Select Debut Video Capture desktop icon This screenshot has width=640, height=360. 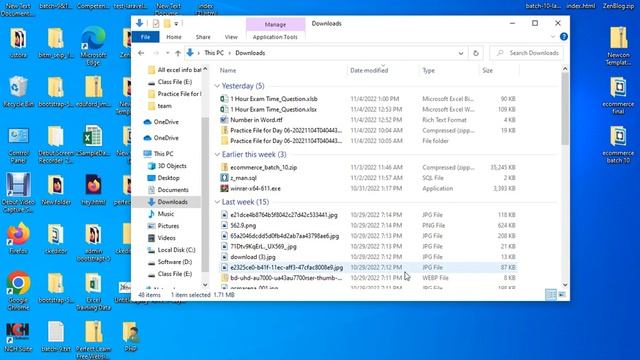click(18, 193)
